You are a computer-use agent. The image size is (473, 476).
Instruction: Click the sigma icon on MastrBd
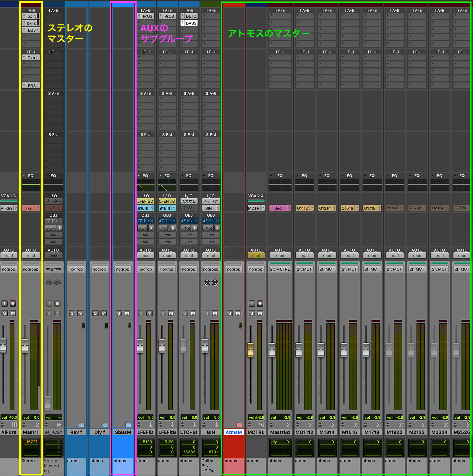pyautogui.click(x=288, y=425)
